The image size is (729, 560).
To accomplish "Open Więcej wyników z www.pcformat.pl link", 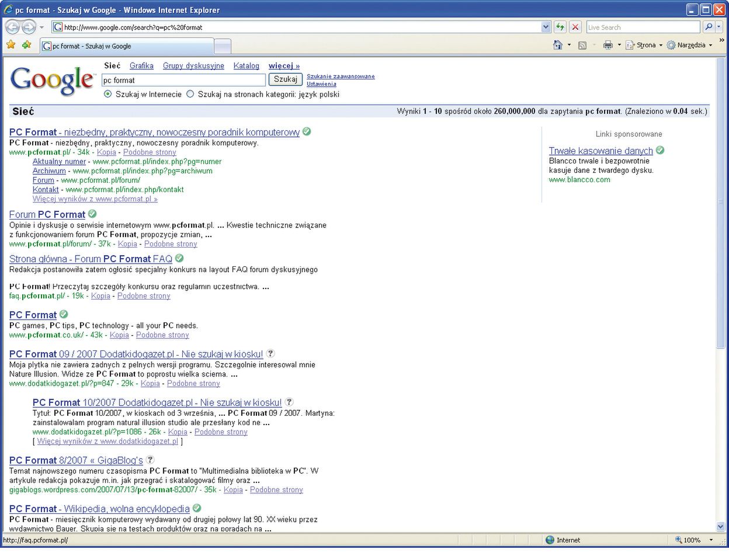I will point(95,199).
